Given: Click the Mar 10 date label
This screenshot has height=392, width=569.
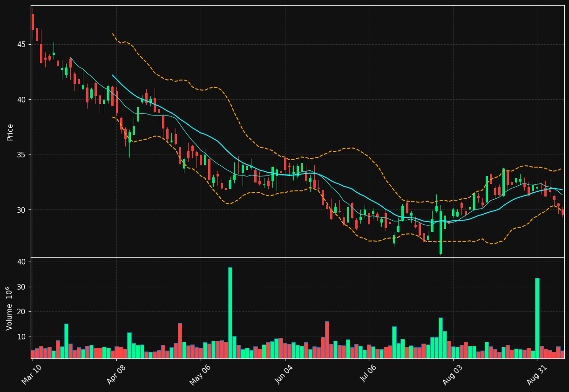Looking at the screenshot, I should pos(32,374).
